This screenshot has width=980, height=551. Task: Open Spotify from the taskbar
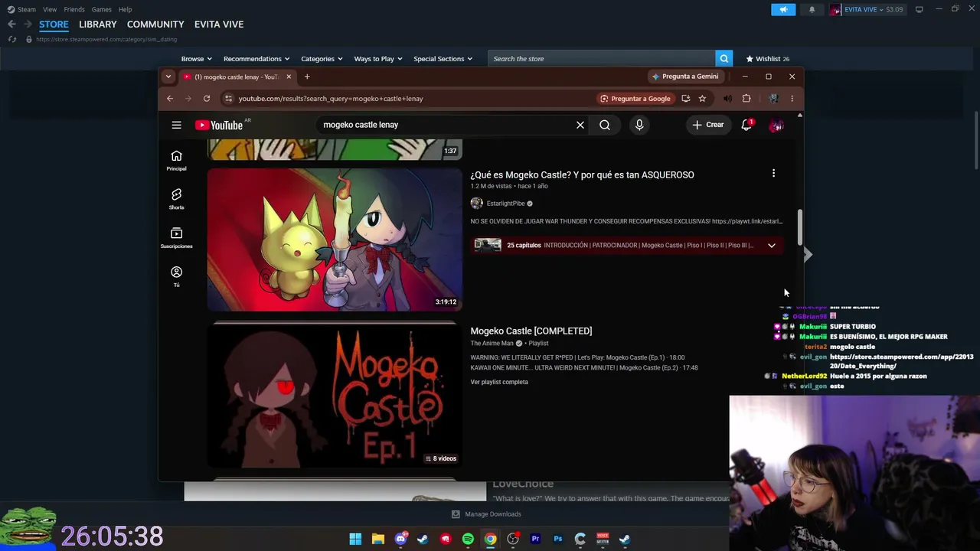tap(468, 539)
